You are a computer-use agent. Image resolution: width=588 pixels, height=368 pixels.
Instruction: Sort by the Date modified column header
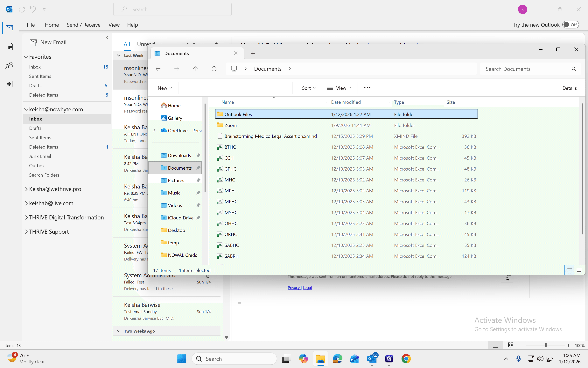(360, 102)
